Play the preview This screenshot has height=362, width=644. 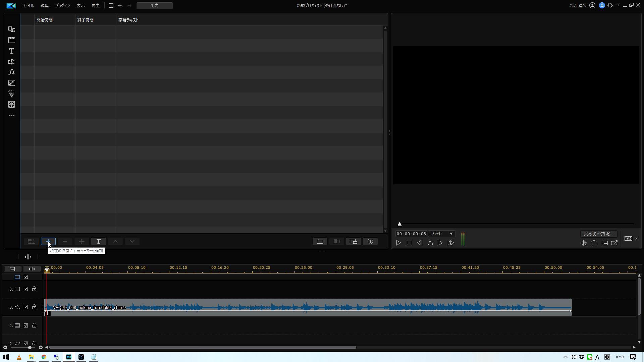click(398, 243)
